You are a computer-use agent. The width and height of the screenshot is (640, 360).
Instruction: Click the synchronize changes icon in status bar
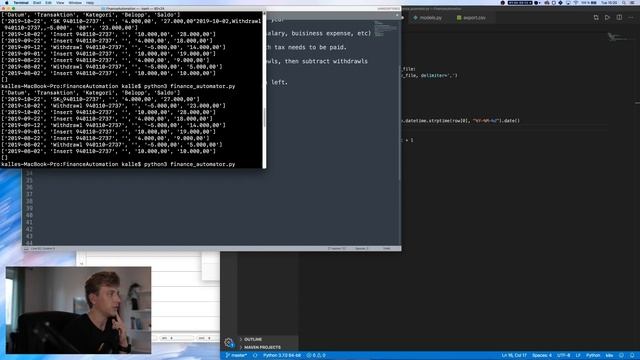pyautogui.click(x=255, y=356)
